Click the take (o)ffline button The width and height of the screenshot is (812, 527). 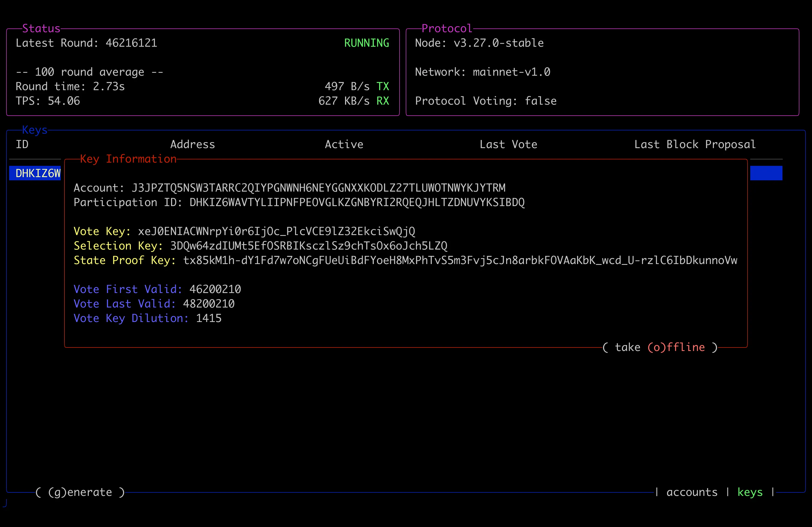[658, 347]
